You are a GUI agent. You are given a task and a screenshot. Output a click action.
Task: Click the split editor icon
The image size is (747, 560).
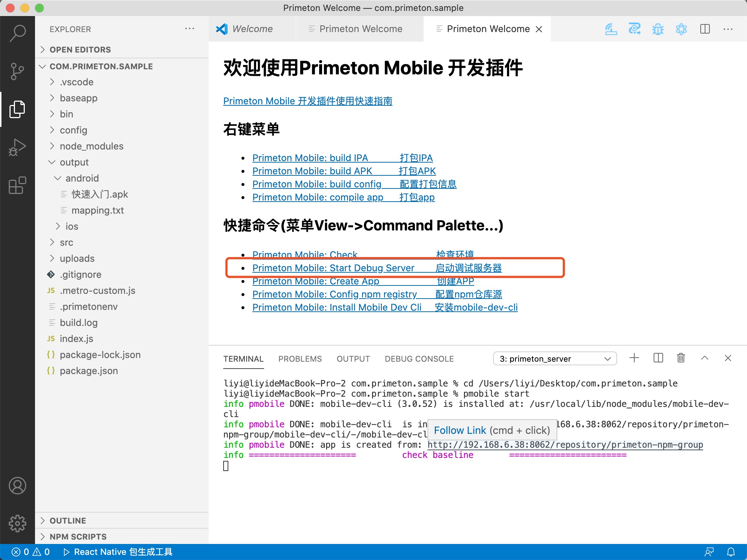tap(705, 29)
